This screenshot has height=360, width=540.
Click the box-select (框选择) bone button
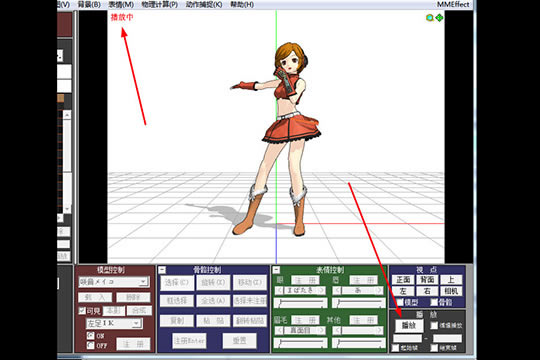pos(177,301)
